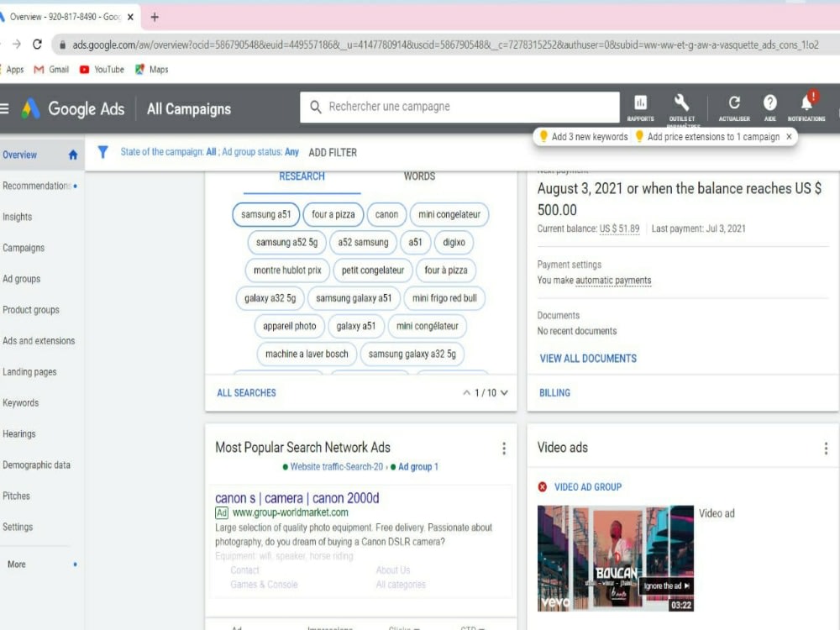840x630 pixels.
Task: Click the Ignore the ad skip button
Action: pyautogui.click(x=666, y=586)
